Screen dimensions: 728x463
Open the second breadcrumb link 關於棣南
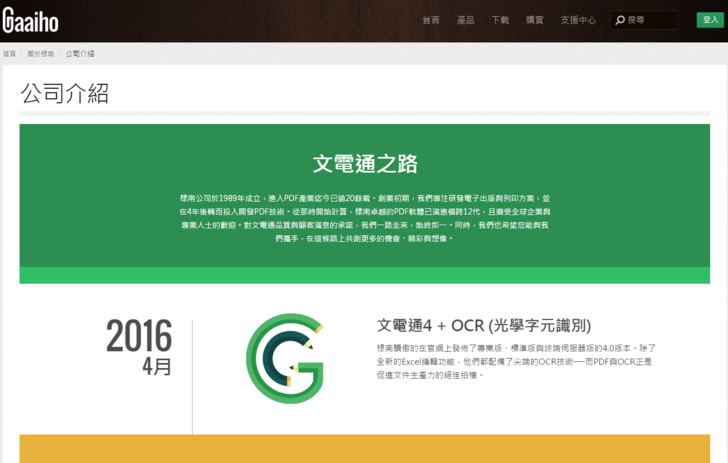[x=40, y=54]
